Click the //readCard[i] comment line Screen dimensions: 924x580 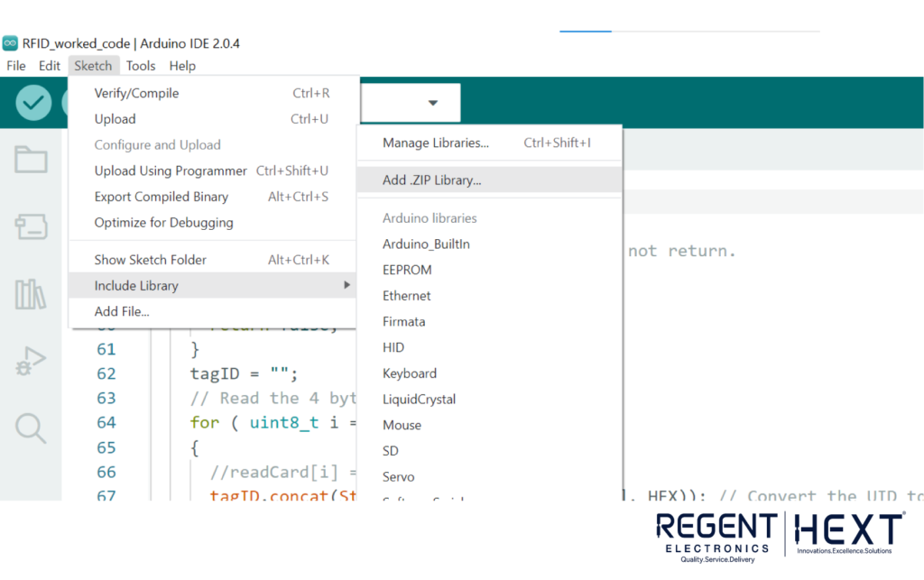(x=282, y=473)
